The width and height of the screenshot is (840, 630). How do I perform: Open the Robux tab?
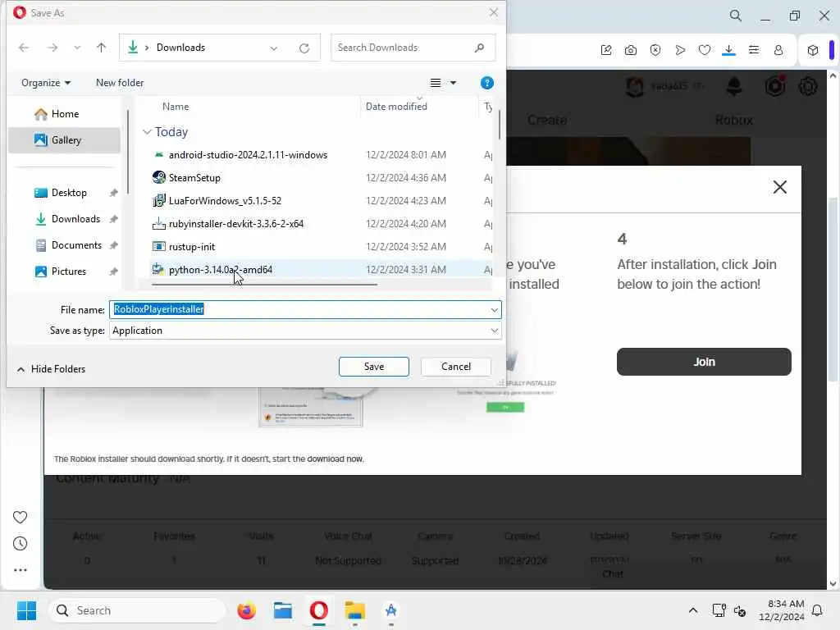(x=733, y=120)
